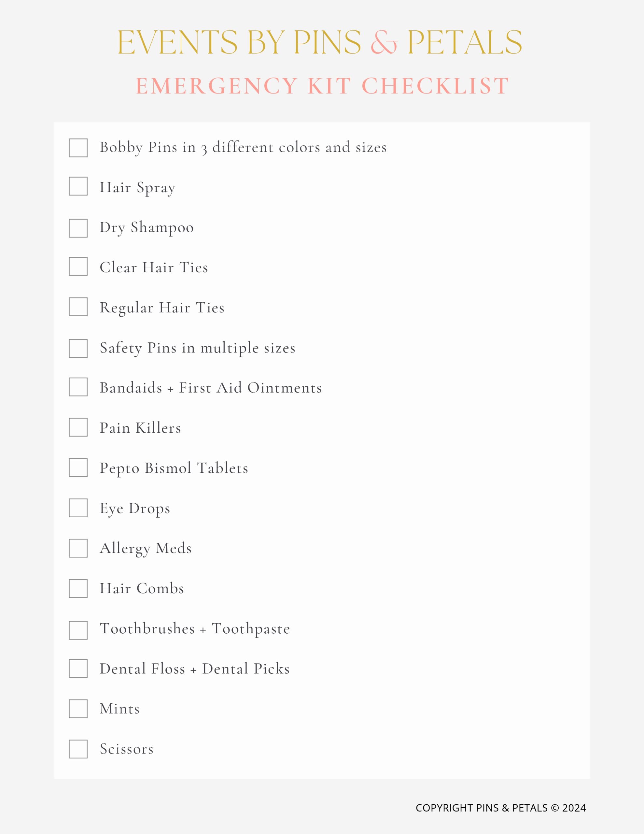The image size is (644, 834).
Task: Check Bandaids + First Aid Ointments box
Action: (x=78, y=387)
